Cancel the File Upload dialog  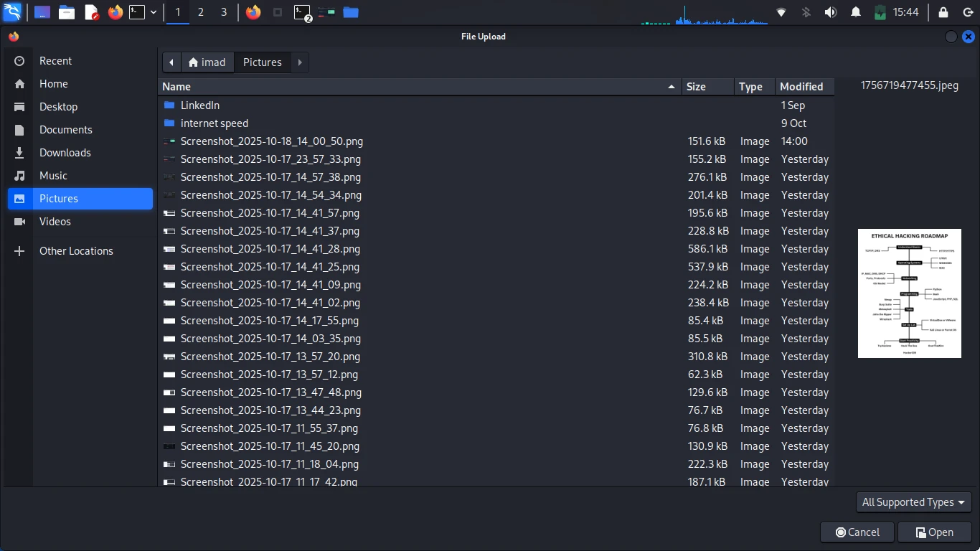(x=857, y=532)
